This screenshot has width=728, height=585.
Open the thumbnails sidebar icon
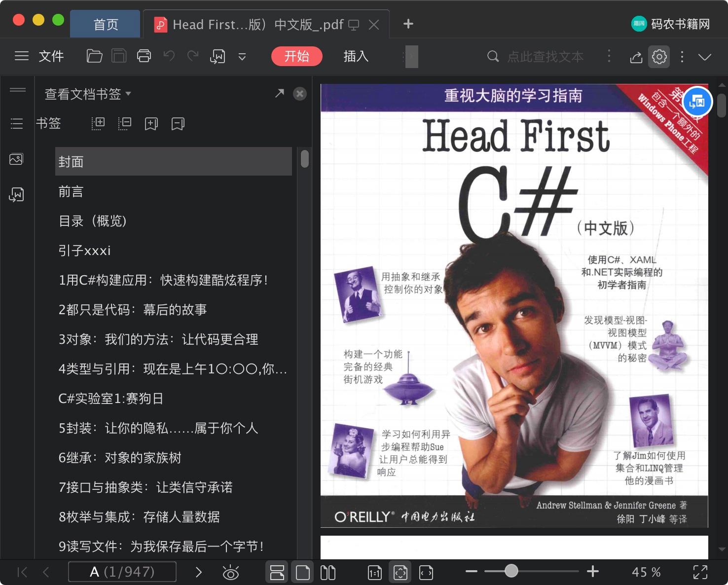coord(16,159)
